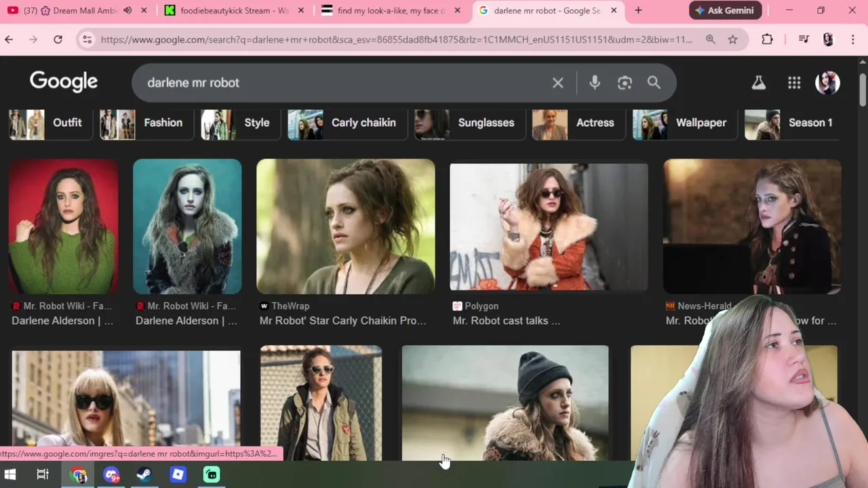Open Streamlabs from the taskbar
The image size is (868, 488).
(212, 474)
